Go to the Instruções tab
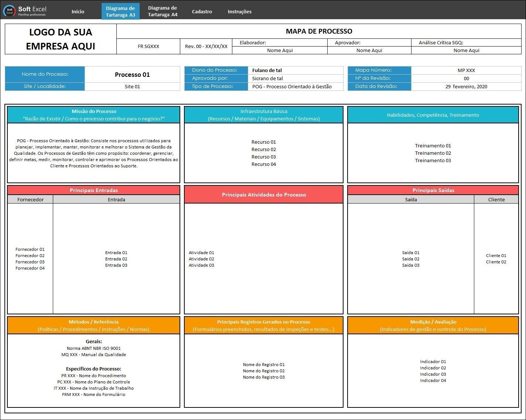Viewport: 526px width, 420px height. pos(239,11)
